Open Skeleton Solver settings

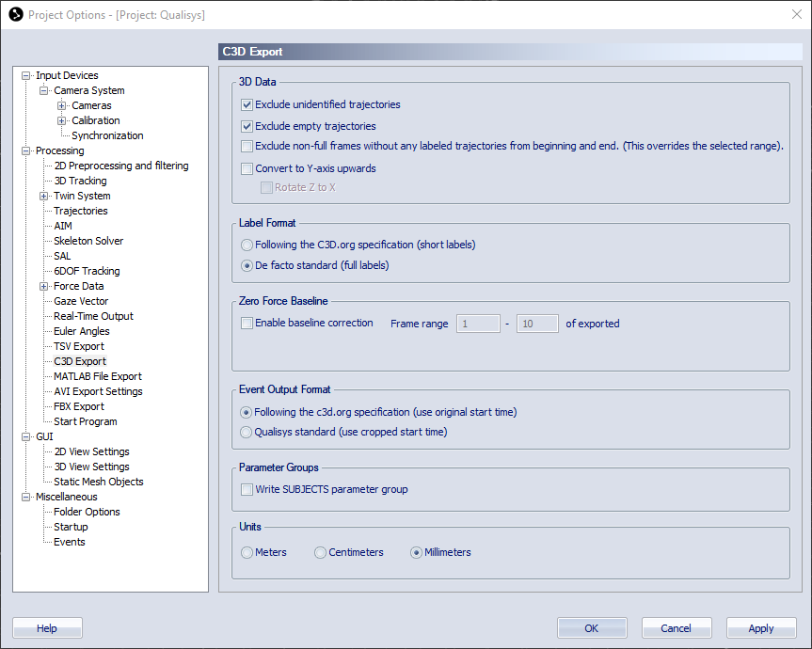click(88, 241)
